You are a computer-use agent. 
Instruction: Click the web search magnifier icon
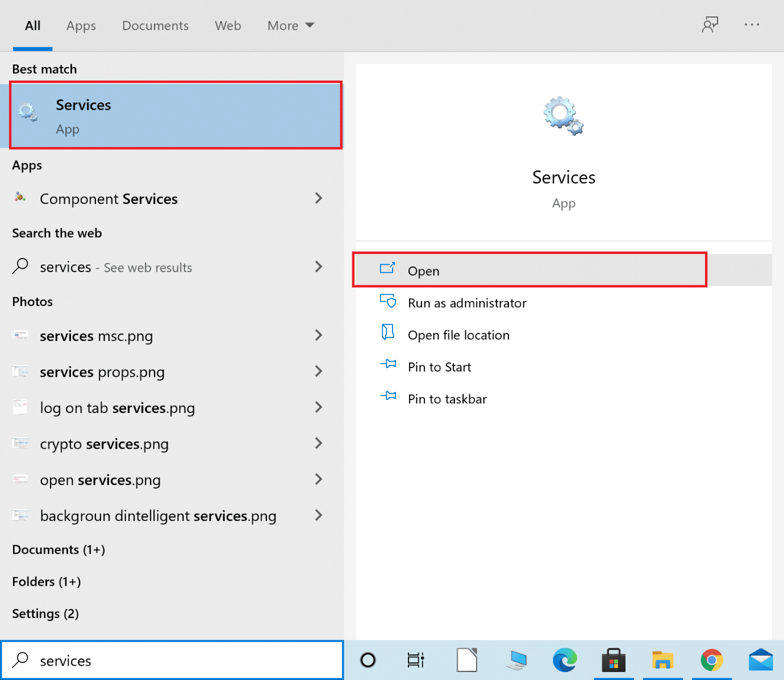[20, 266]
